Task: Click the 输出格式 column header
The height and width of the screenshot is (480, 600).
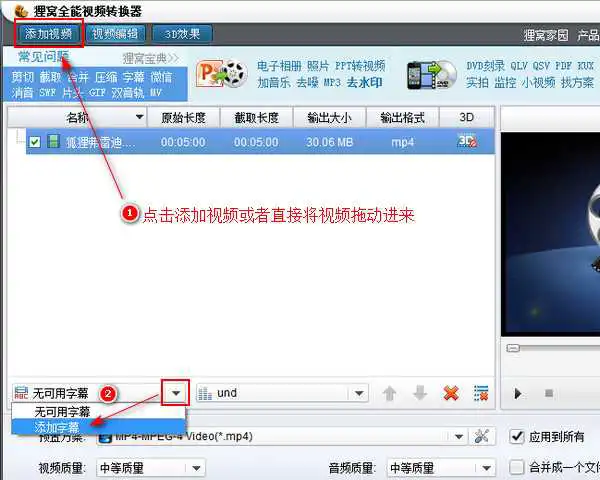Action: pyautogui.click(x=403, y=118)
